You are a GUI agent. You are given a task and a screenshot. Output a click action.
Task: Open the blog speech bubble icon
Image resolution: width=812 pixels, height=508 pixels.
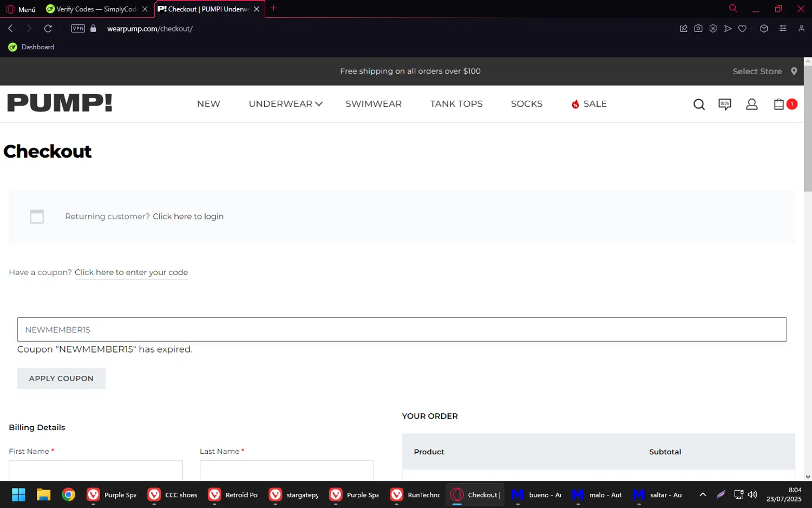coord(725,104)
